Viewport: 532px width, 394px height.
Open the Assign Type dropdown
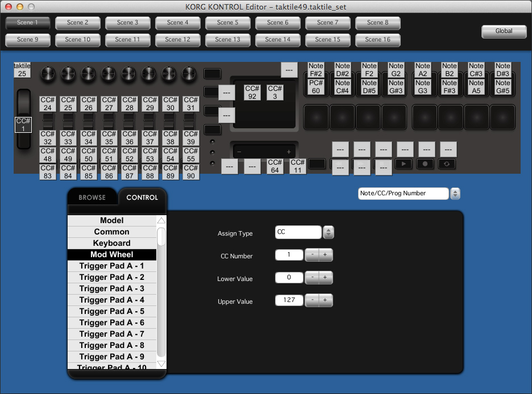point(304,232)
